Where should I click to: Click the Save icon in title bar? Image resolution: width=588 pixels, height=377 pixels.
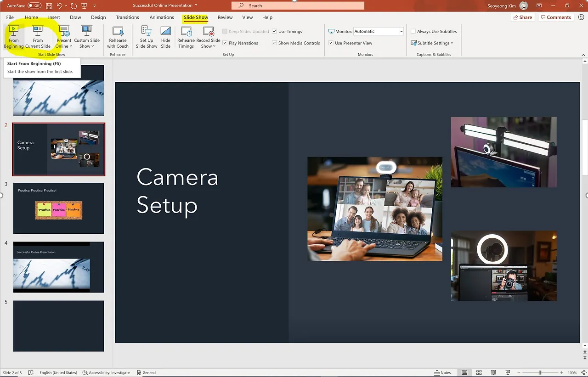tap(49, 6)
